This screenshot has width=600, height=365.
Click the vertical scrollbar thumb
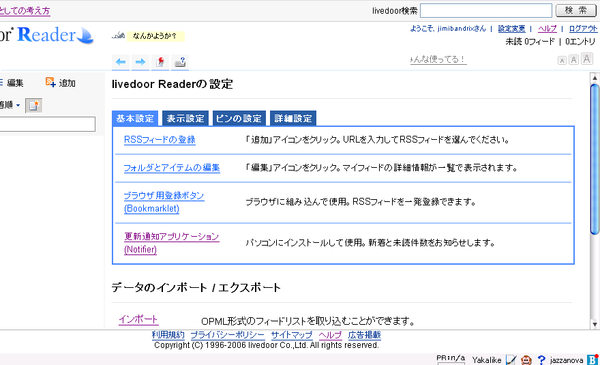coord(595,159)
